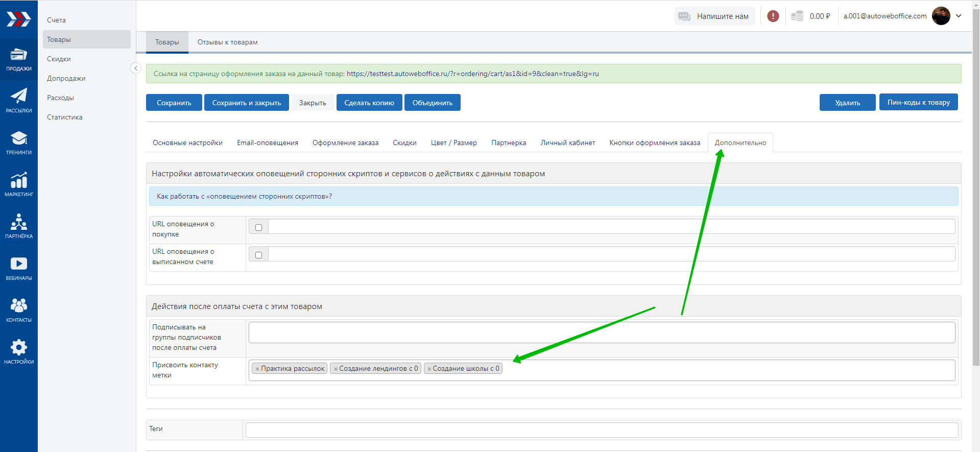Image resolution: width=980 pixels, height=452 pixels.
Task: Switch to Отзывы к товарам tab
Action: [227, 42]
